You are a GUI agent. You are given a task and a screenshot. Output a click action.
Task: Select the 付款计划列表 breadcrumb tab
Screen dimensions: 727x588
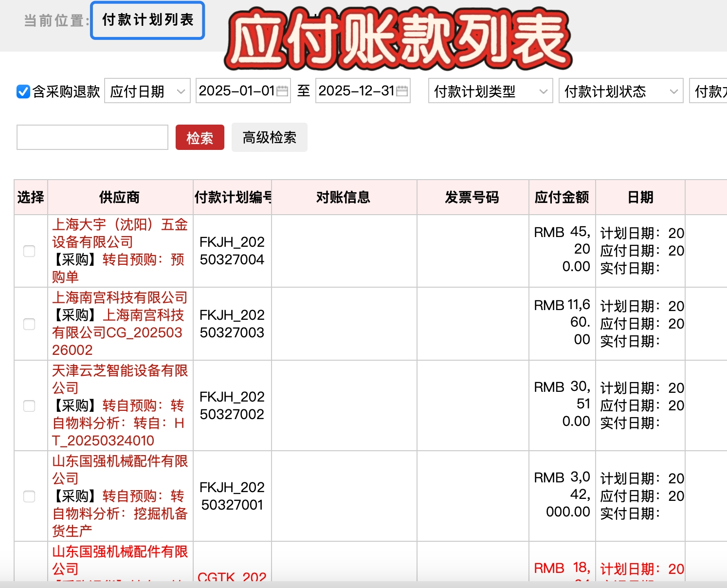pos(147,20)
